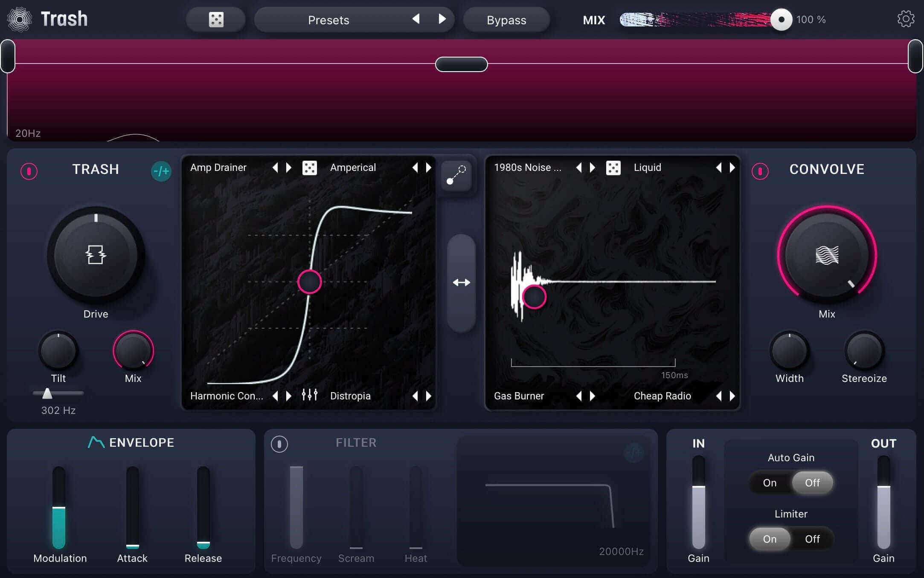Enable the Filter module power button
Image resolution: width=924 pixels, height=578 pixels.
click(279, 444)
